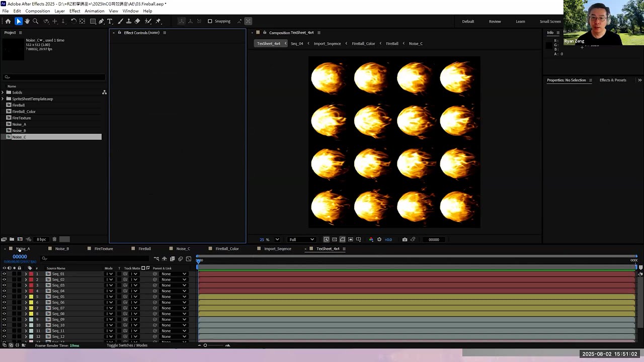This screenshot has height=362, width=644.
Task: Select the Rectangle shape tool
Action: point(93,21)
